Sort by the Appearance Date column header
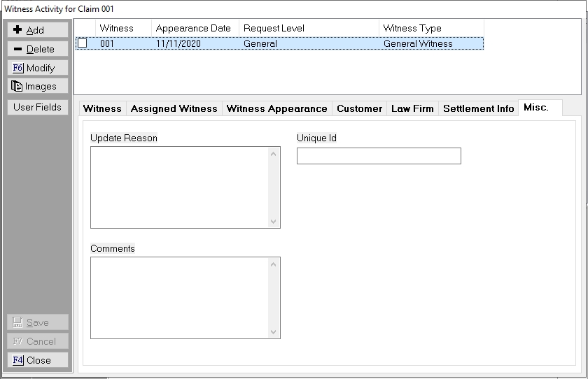The image size is (588, 379). [194, 28]
